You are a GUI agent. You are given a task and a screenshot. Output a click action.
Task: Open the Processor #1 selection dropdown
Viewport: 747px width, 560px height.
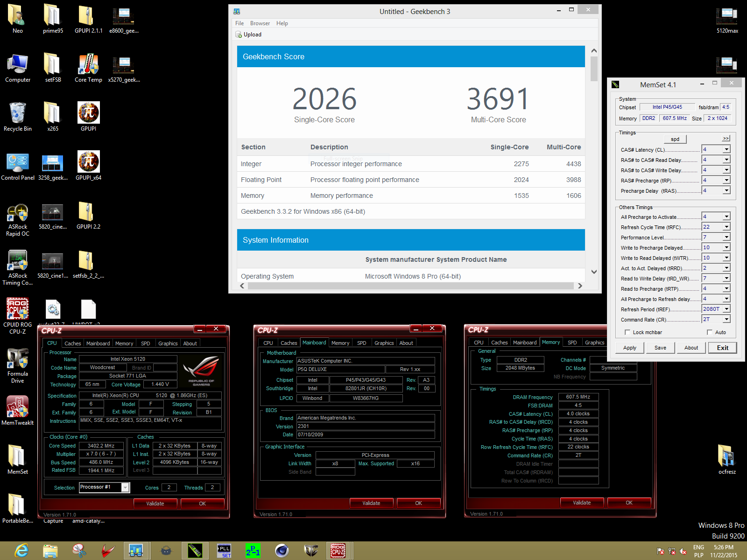pyautogui.click(x=125, y=487)
